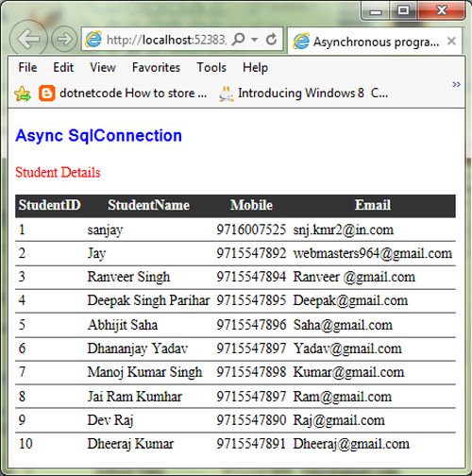Image resolution: width=472 pixels, height=476 pixels.
Task: Click the search magnifier in the address bar
Action: point(238,40)
